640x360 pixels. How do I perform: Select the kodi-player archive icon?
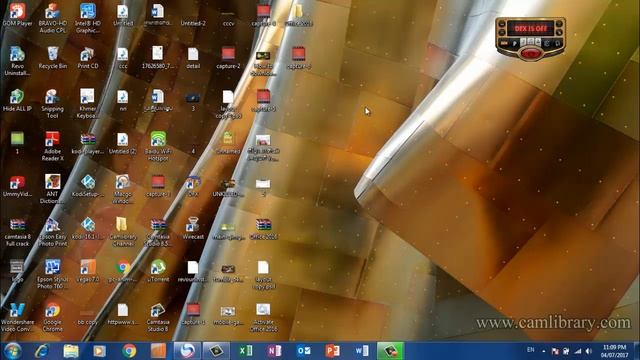click(88, 143)
